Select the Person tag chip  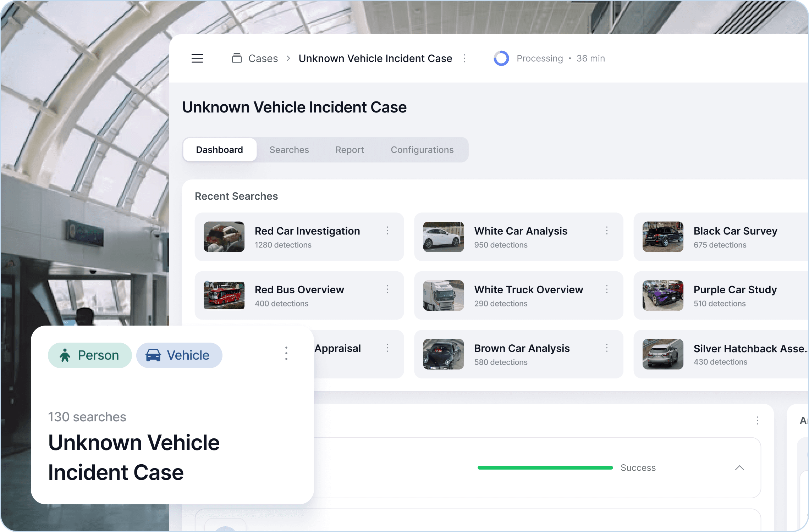tap(90, 355)
